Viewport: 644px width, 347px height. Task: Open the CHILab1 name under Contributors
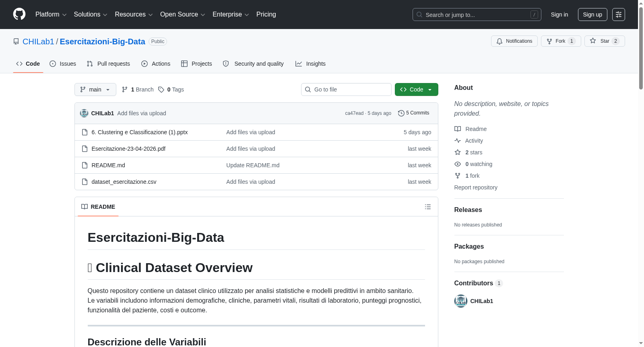pyautogui.click(x=482, y=301)
